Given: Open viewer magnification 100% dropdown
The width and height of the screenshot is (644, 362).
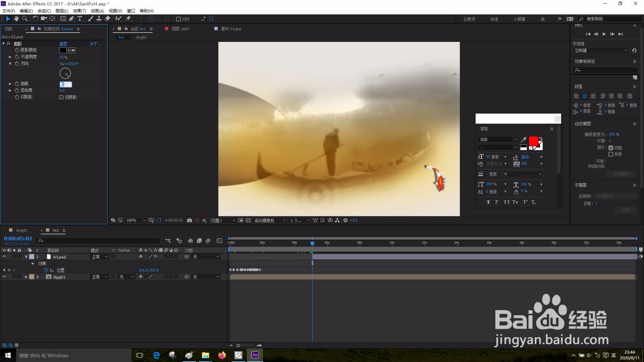Looking at the screenshot, I should tap(136, 220).
